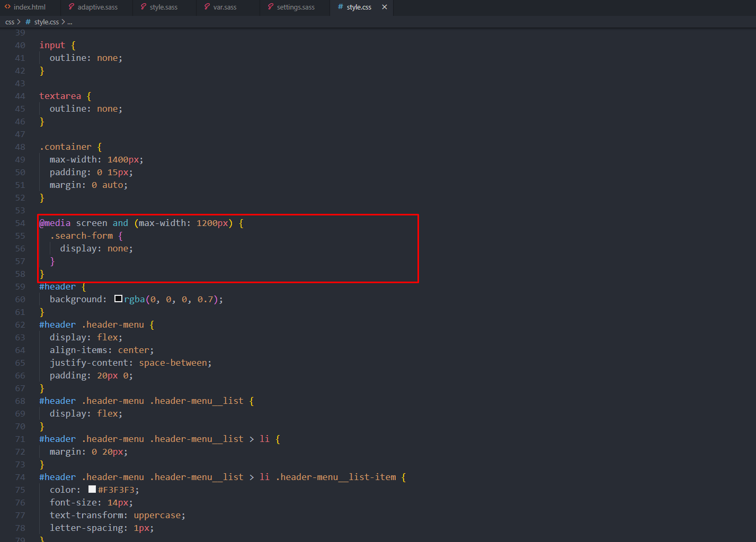This screenshot has height=542, width=756.
Task: Click the '.container {' selector
Action: pyautogui.click(x=70, y=147)
